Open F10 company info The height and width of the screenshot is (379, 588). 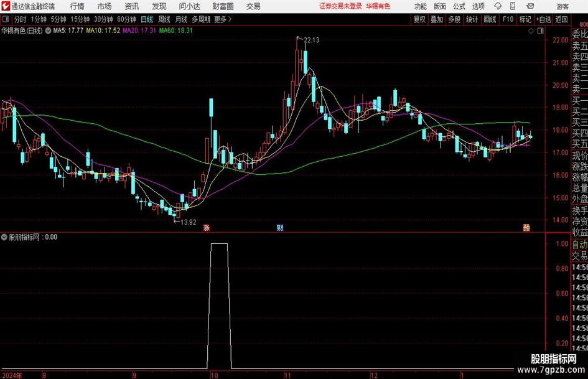[508, 19]
